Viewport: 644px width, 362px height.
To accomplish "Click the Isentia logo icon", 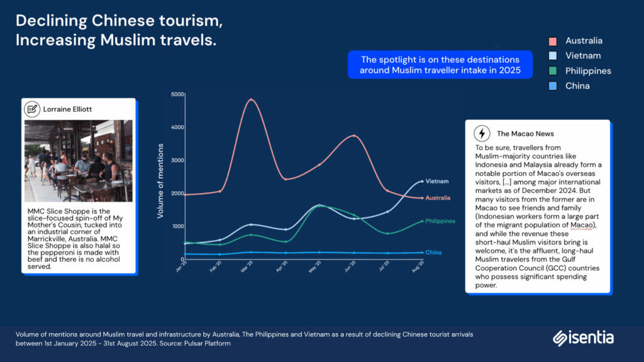I will pos(561,338).
